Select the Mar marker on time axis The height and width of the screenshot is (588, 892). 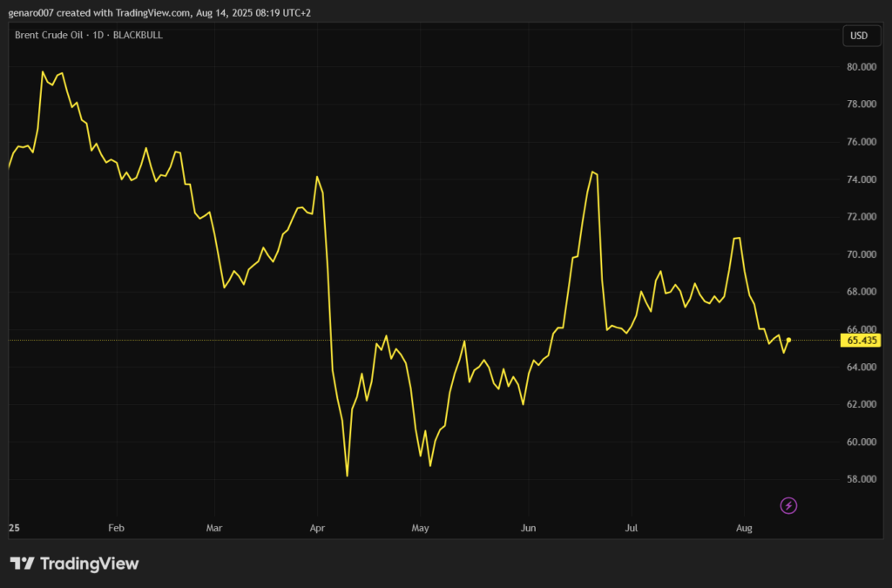(215, 528)
